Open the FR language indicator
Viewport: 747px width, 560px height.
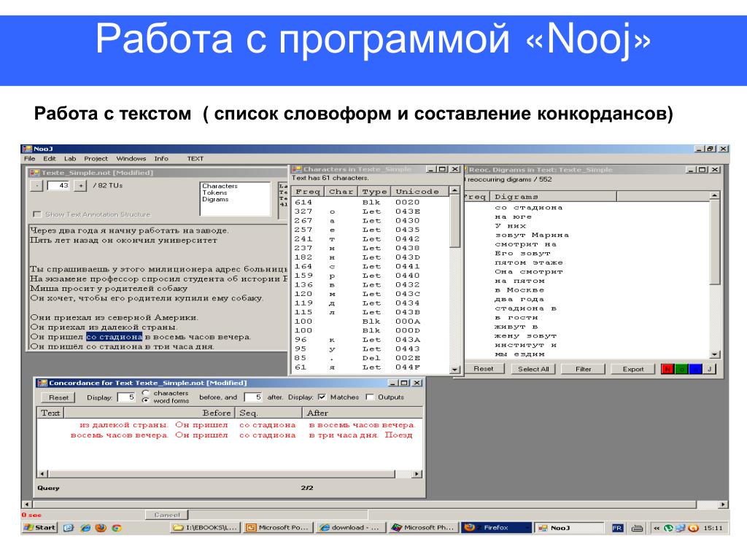(617, 528)
